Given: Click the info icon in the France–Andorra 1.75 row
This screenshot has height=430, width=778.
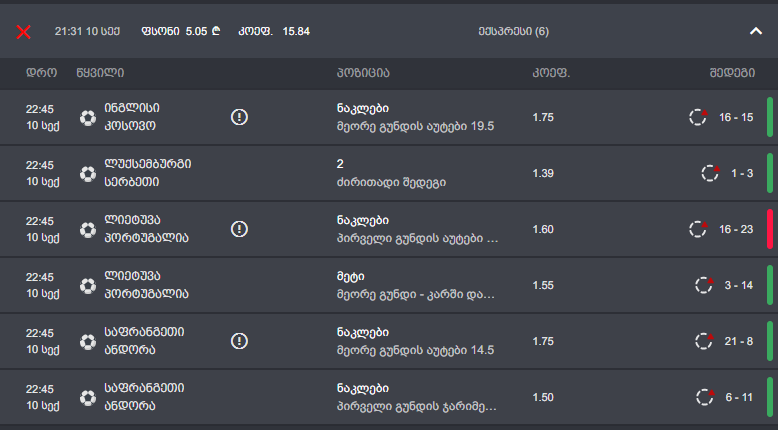Looking at the screenshot, I should pos(239,342).
